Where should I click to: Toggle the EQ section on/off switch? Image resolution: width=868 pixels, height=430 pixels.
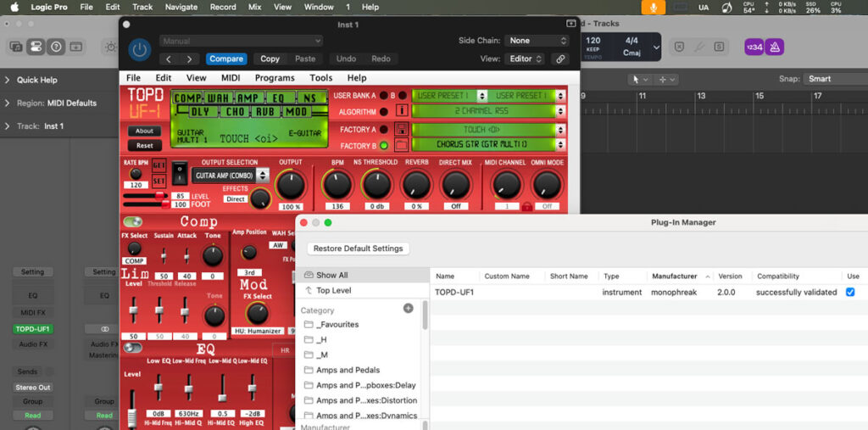click(133, 348)
